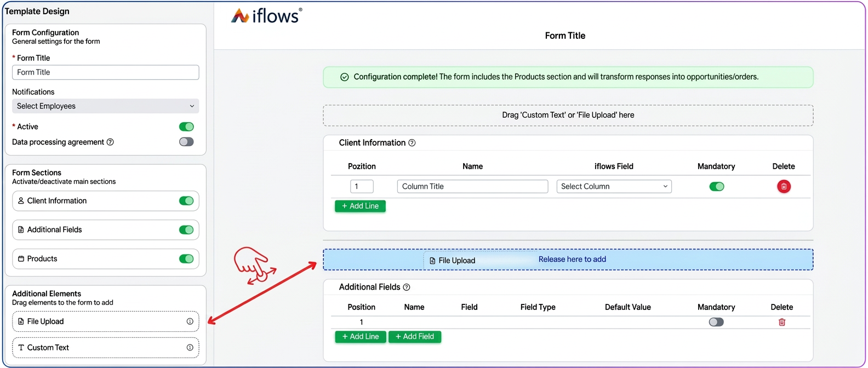The width and height of the screenshot is (868, 368).
Task: Click Add Line under Additional Fields
Action: [x=361, y=336]
